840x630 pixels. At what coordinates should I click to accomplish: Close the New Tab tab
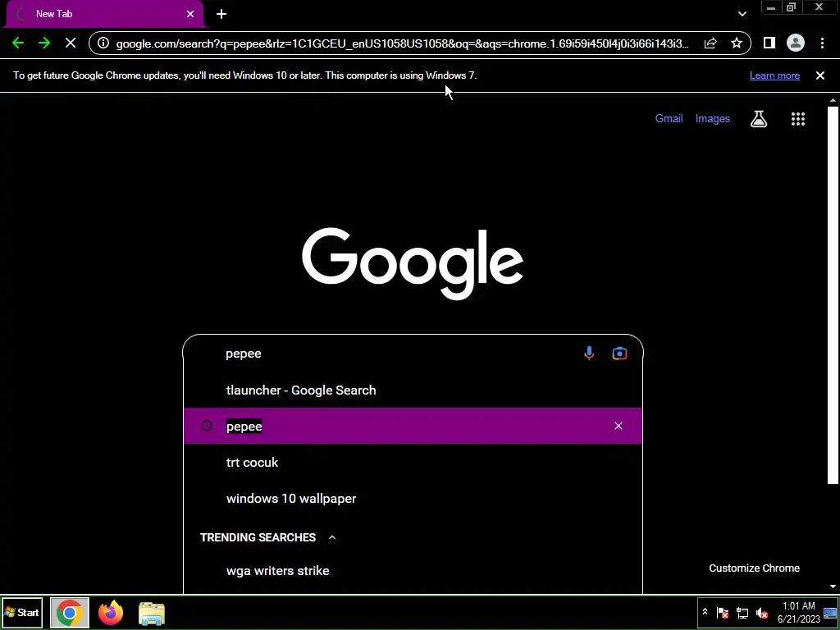point(190,14)
